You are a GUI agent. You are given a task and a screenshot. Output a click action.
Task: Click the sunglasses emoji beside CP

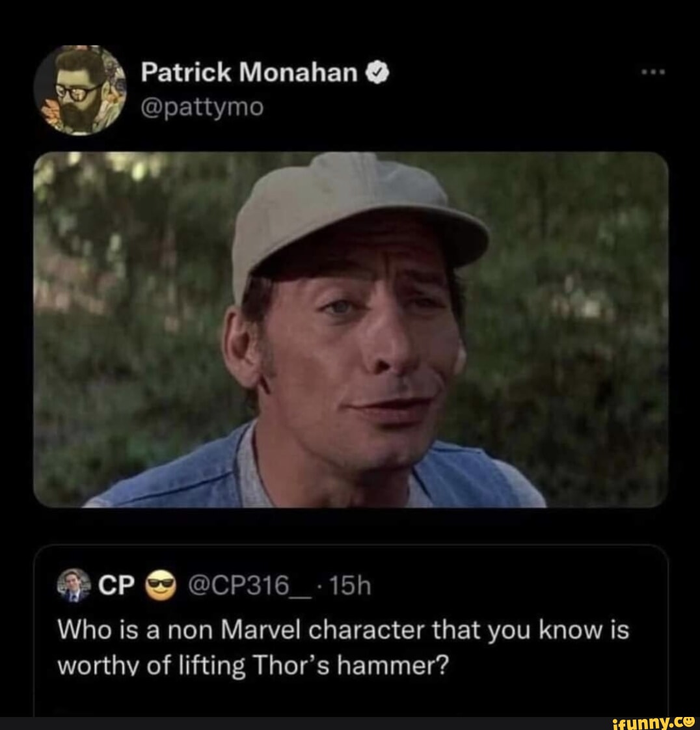161,587
